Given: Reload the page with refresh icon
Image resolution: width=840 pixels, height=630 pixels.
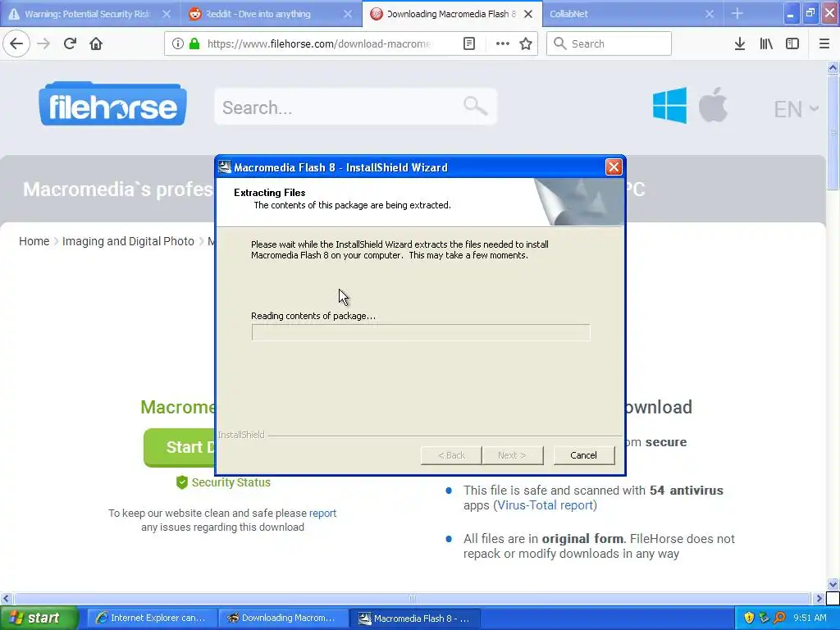Looking at the screenshot, I should (x=70, y=43).
